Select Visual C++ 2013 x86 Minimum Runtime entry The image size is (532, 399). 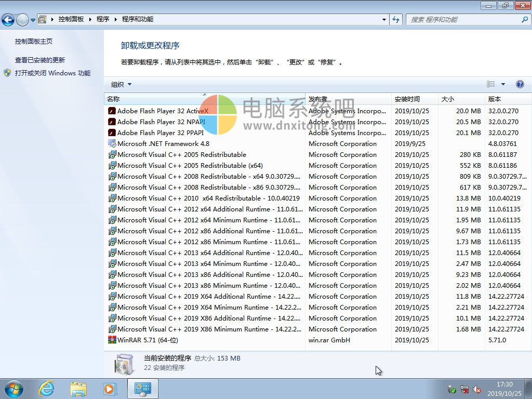coord(318,285)
